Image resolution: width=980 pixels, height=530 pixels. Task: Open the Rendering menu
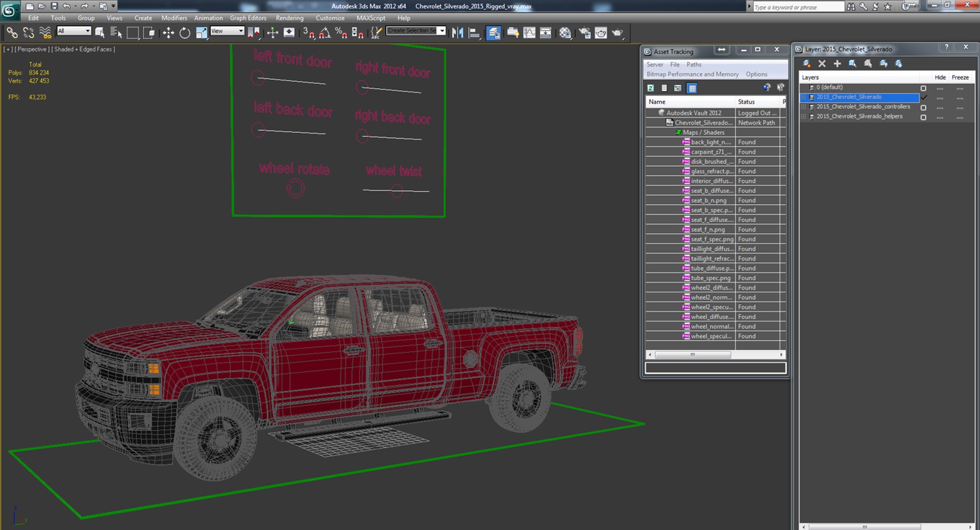(x=289, y=18)
